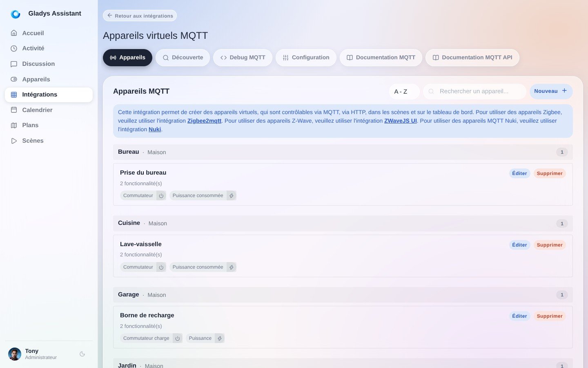This screenshot has width=588, height=368.
Task: Toggle dark mode moon icon
Action: coord(82,354)
